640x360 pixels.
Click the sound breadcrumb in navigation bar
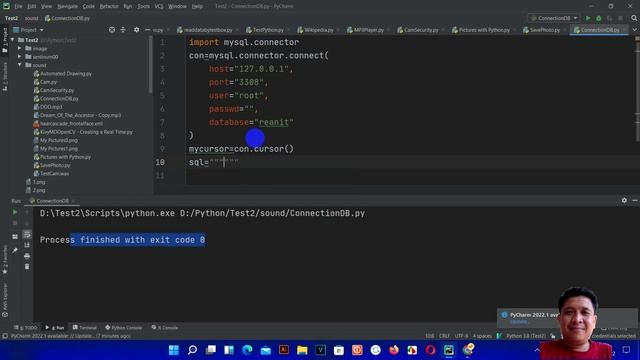[31, 18]
